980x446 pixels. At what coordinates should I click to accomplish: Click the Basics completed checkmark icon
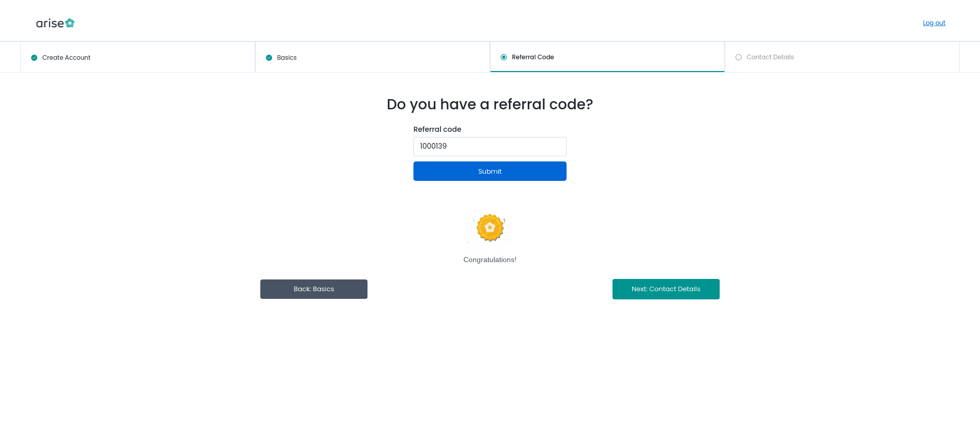tap(269, 58)
